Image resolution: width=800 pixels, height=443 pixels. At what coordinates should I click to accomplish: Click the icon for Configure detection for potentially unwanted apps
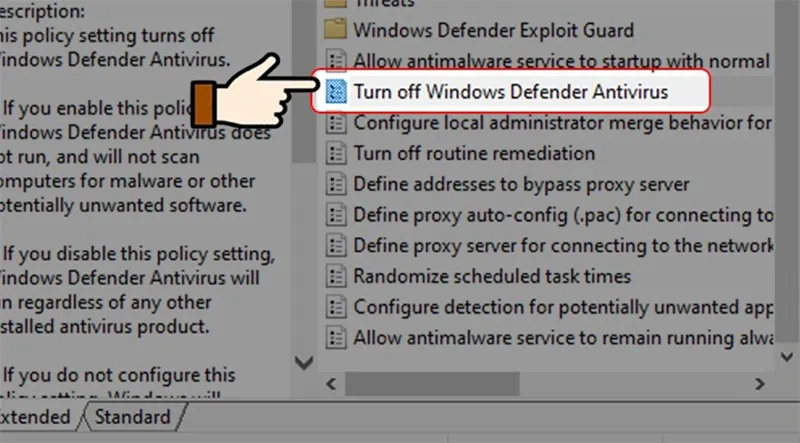[336, 307]
